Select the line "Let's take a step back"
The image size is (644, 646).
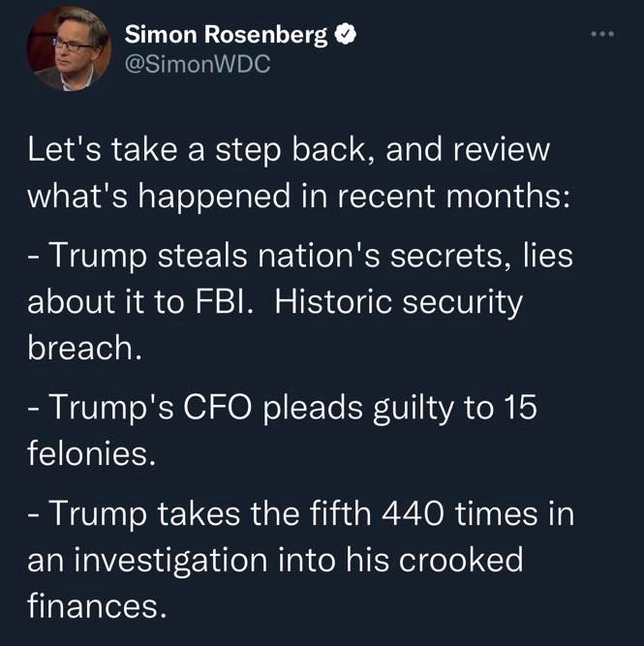coord(198,150)
